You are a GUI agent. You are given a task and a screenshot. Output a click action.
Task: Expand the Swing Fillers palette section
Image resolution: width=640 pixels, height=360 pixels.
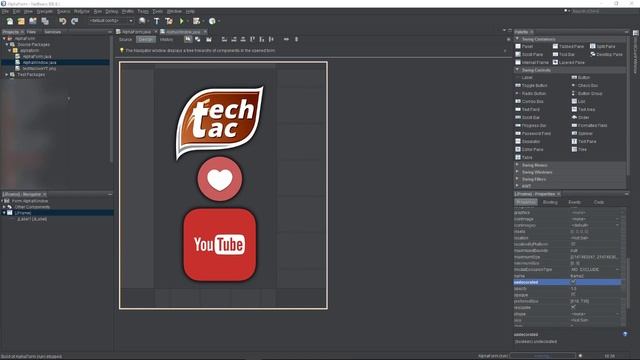coord(518,179)
